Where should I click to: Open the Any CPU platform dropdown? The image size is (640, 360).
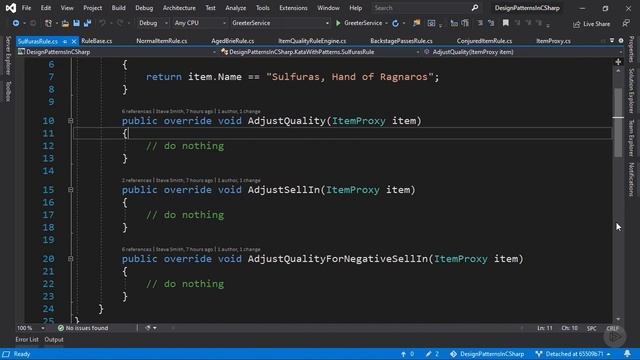(200, 23)
